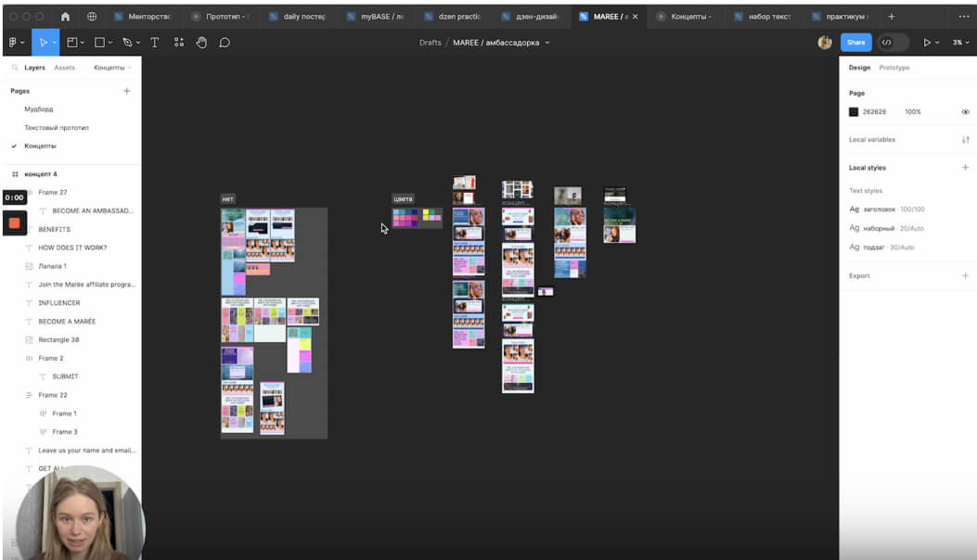Select the Pen tool

(127, 43)
